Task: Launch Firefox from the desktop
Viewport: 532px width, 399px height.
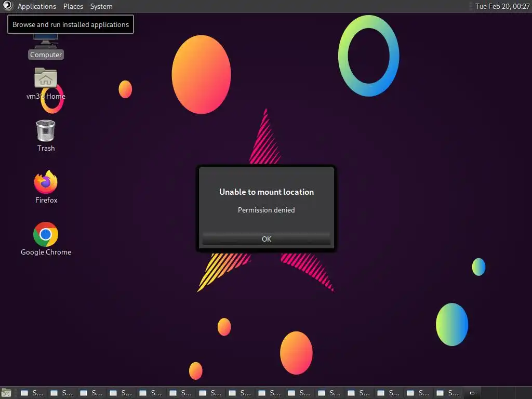Action: pos(46,187)
